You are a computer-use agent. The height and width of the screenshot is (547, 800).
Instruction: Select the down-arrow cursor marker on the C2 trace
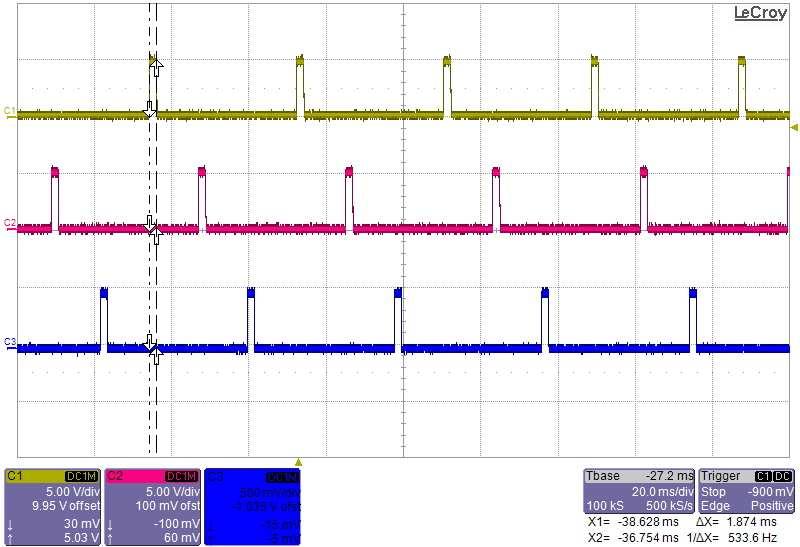[x=149, y=223]
